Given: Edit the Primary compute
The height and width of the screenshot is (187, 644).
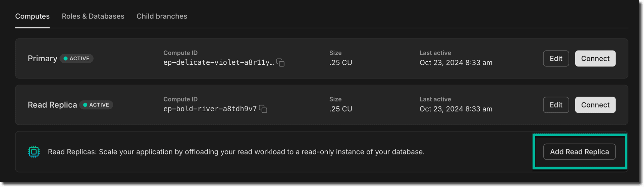Looking at the screenshot, I should 556,59.
